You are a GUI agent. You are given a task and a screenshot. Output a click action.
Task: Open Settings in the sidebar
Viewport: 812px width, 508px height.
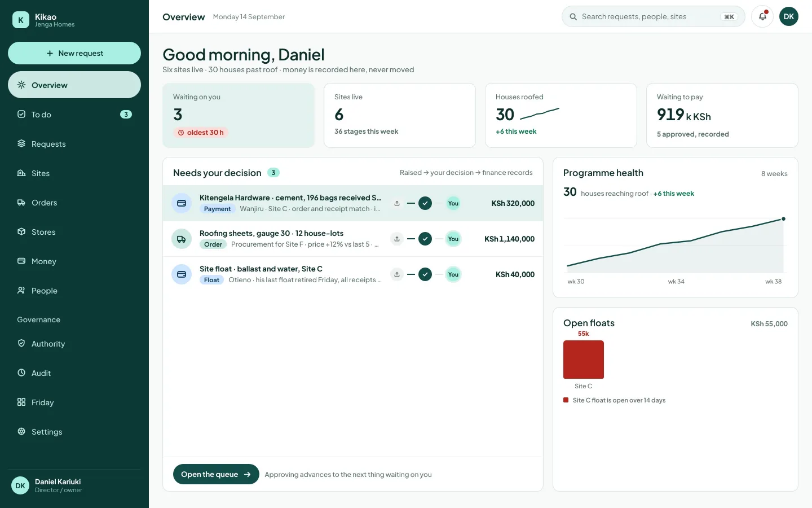tap(74, 431)
